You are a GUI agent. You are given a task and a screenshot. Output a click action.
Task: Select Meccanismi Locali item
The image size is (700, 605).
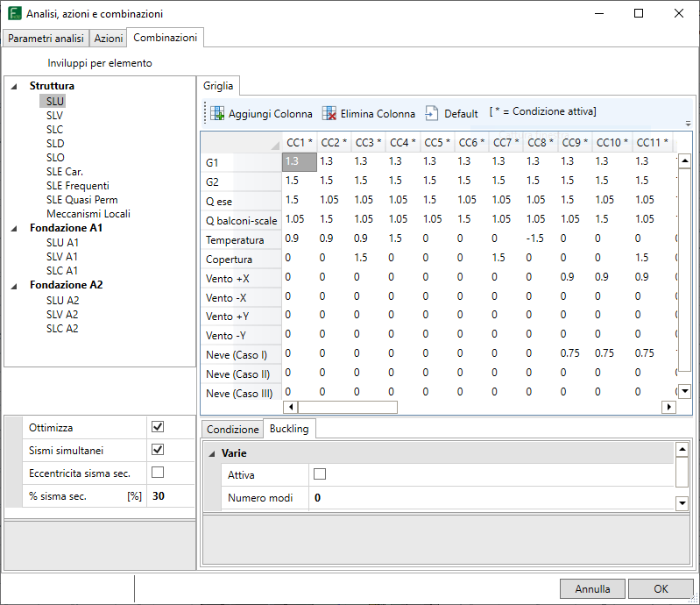88,214
